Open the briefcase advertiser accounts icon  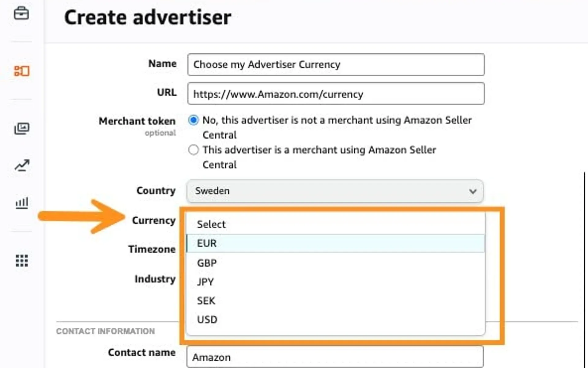pos(21,13)
